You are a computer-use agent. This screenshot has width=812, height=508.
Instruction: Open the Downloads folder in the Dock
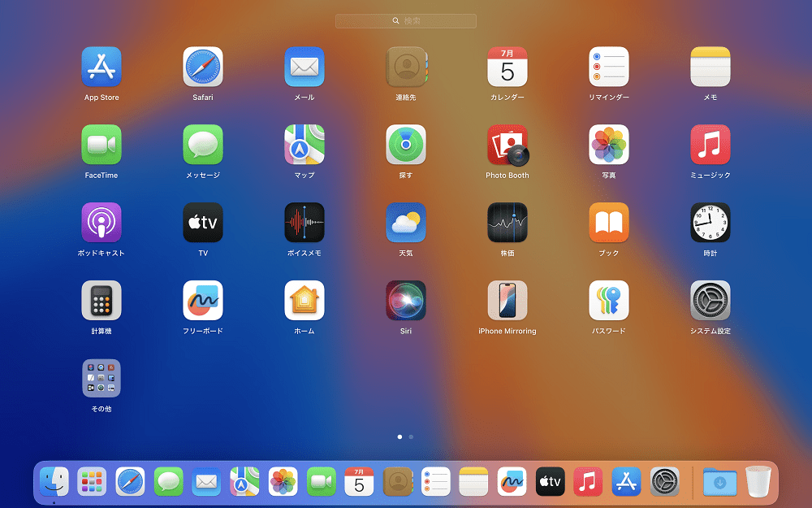[x=719, y=481]
